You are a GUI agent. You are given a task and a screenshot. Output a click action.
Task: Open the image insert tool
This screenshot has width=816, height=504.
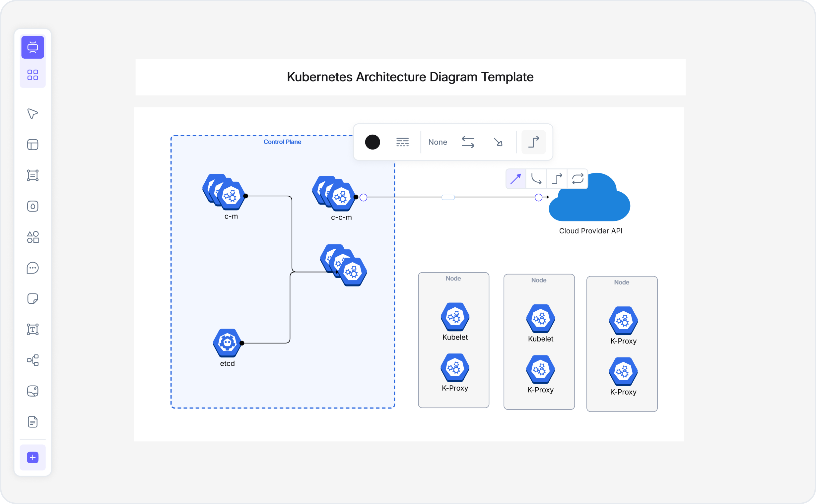[x=33, y=391]
